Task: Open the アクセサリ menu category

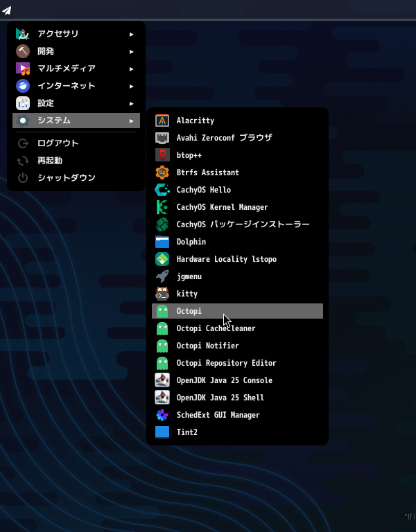Action: tap(76, 34)
